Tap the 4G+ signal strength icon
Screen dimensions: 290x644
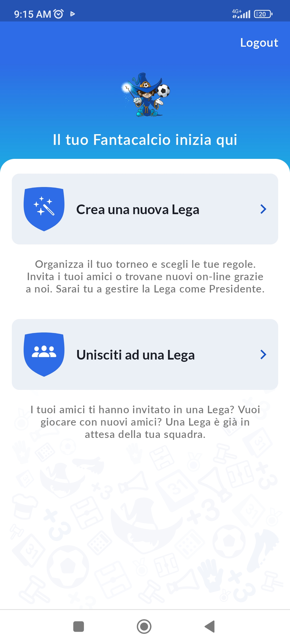(x=241, y=14)
